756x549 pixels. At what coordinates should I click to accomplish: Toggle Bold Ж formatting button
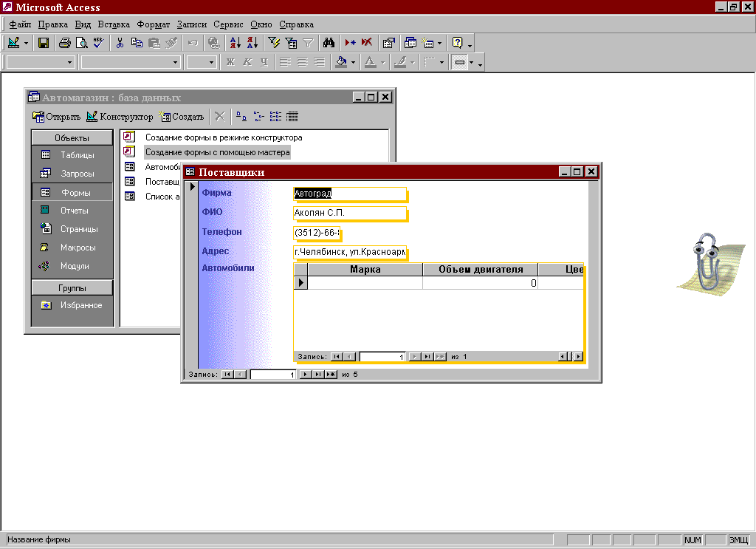coord(230,62)
